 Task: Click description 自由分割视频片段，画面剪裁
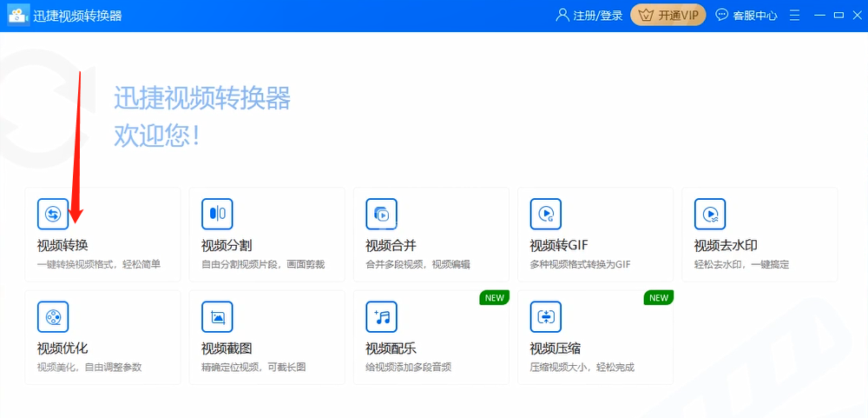click(264, 264)
